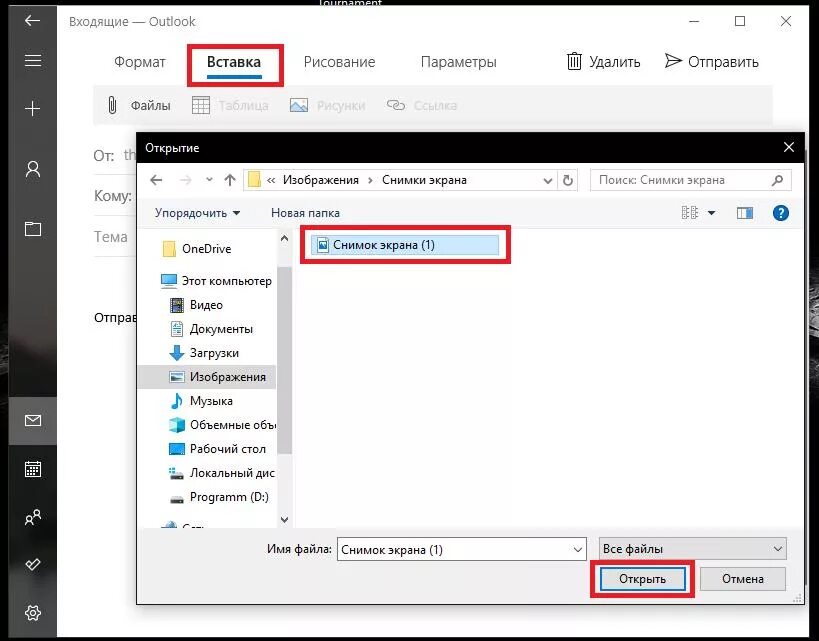Screen dimensions: 819x641
Task: Open To-Do checkmark icon in sidebar
Action: coord(32,564)
